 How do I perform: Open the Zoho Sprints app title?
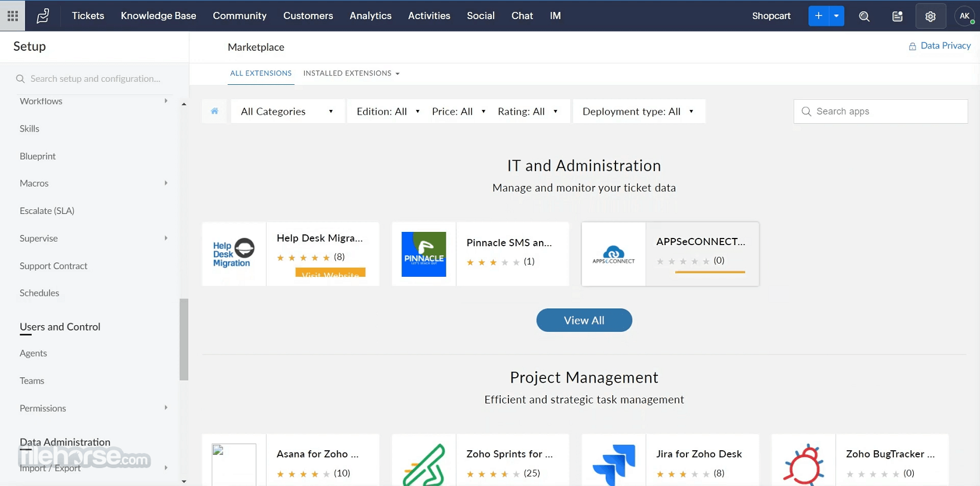pyautogui.click(x=510, y=454)
